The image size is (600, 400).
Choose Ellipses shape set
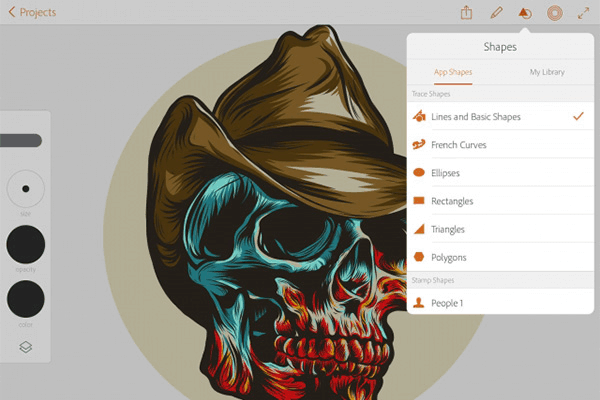(500, 173)
